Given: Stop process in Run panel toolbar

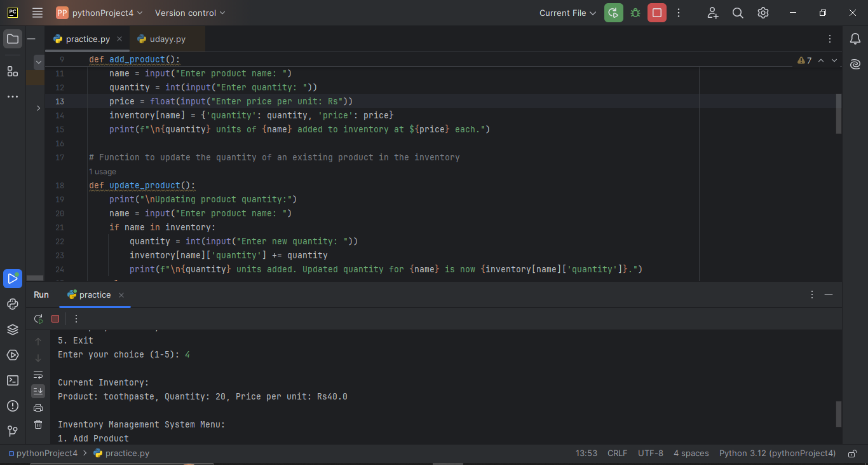Looking at the screenshot, I should coord(55,319).
